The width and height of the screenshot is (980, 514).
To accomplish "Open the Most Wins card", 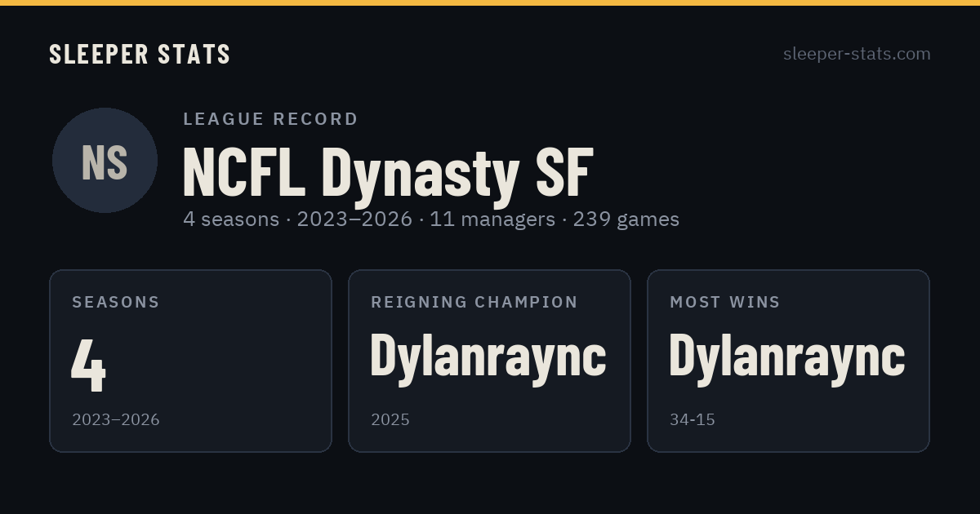I will click(788, 361).
